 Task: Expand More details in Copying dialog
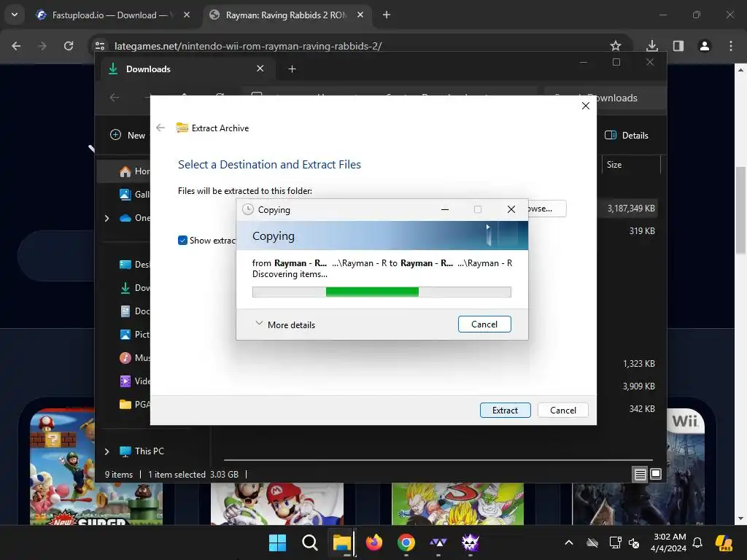click(x=285, y=324)
